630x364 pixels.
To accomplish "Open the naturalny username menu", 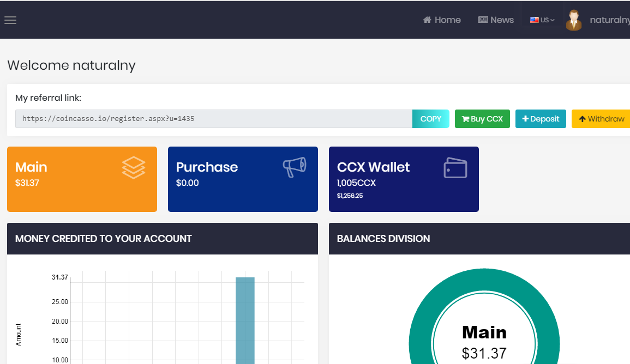I will coord(609,20).
